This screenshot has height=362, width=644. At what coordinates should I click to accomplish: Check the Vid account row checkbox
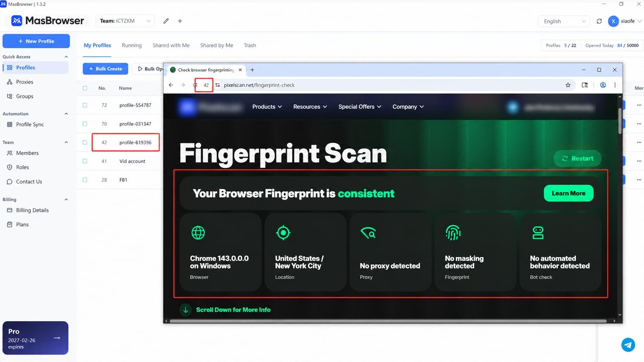pos(85,161)
